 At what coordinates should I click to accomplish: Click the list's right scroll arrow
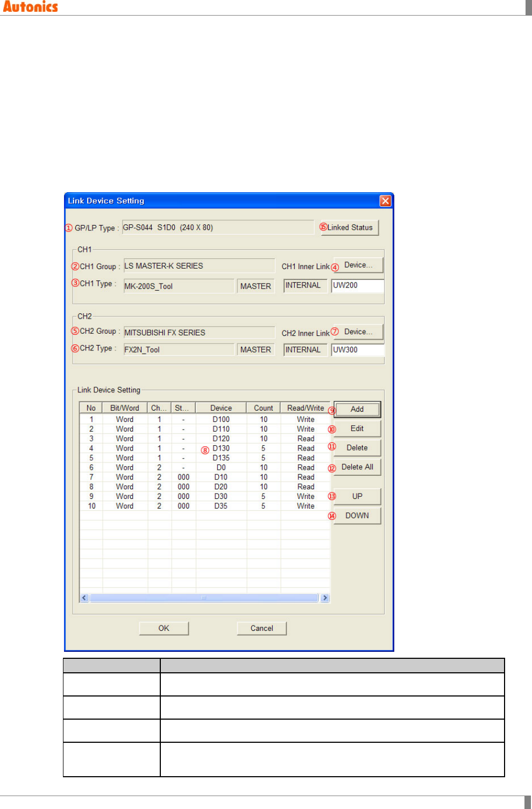(325, 598)
